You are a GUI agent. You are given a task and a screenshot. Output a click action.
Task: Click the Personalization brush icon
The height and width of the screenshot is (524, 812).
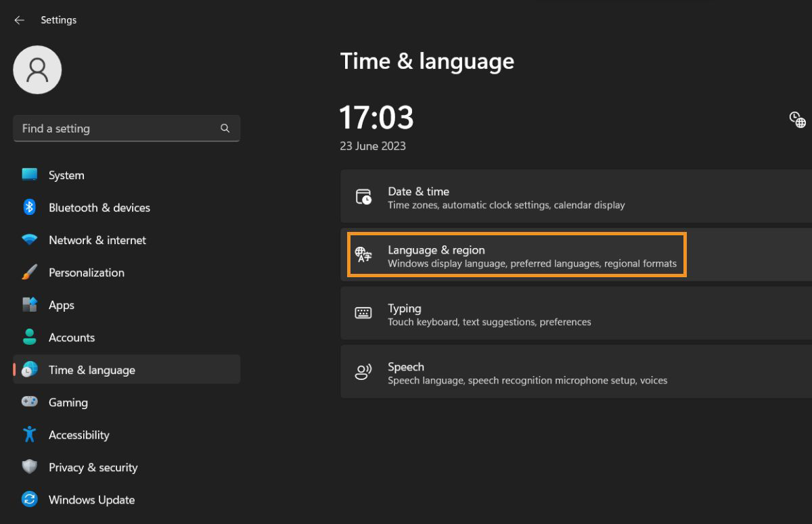click(x=29, y=272)
